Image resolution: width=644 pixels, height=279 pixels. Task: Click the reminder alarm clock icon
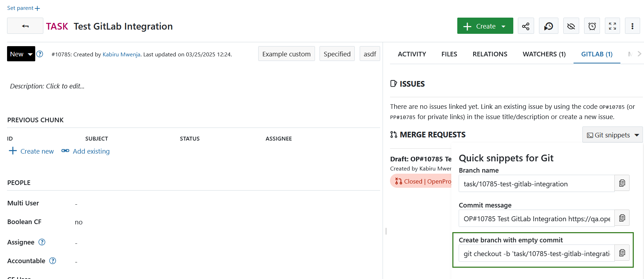(592, 26)
